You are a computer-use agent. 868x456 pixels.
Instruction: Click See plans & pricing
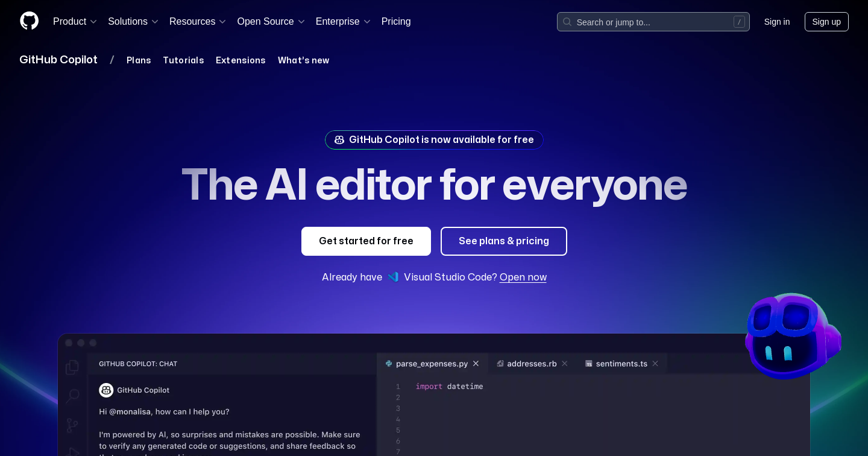(504, 241)
